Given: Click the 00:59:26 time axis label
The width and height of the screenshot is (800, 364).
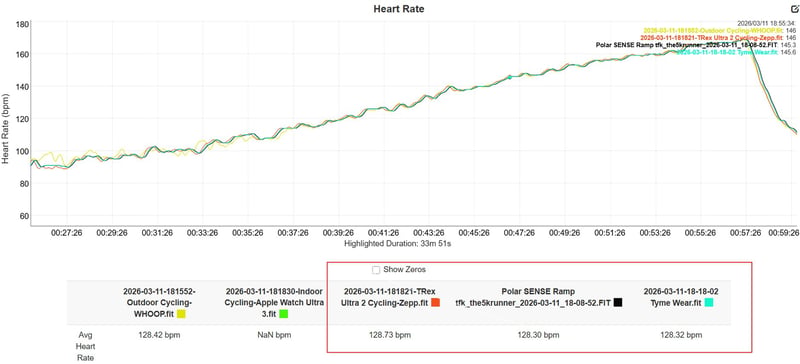Looking at the screenshot, I should coord(783,233).
